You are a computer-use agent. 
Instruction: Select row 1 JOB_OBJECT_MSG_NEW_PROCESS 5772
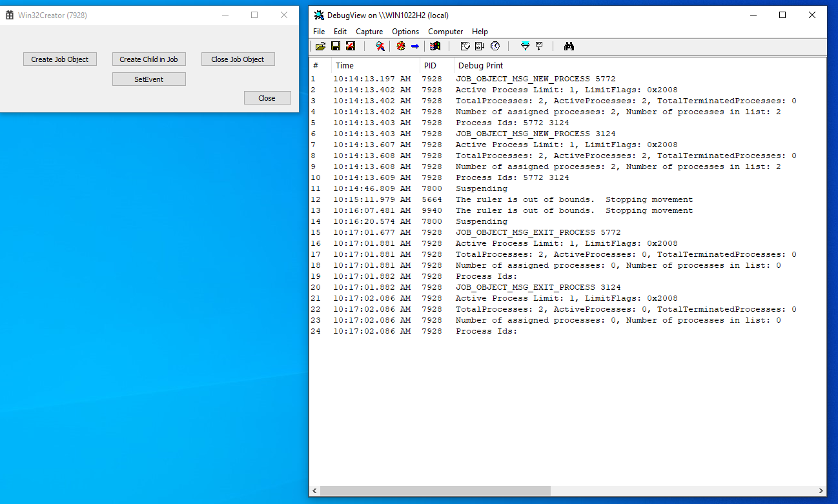567,79
